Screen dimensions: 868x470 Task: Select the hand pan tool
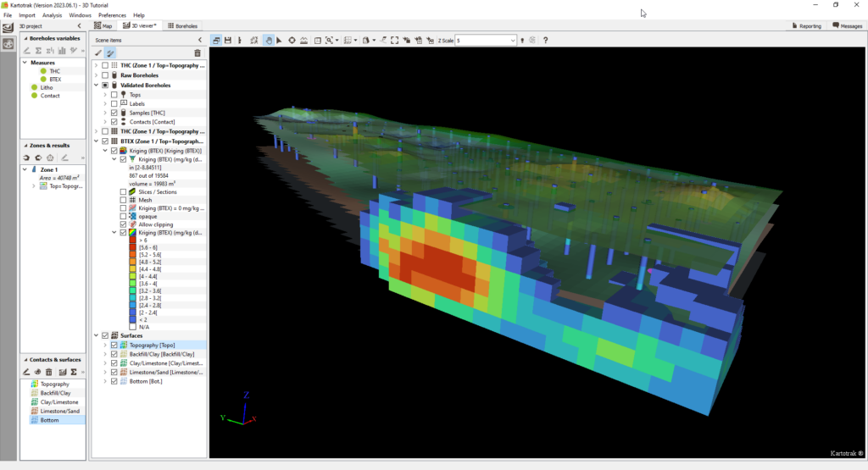click(x=269, y=41)
